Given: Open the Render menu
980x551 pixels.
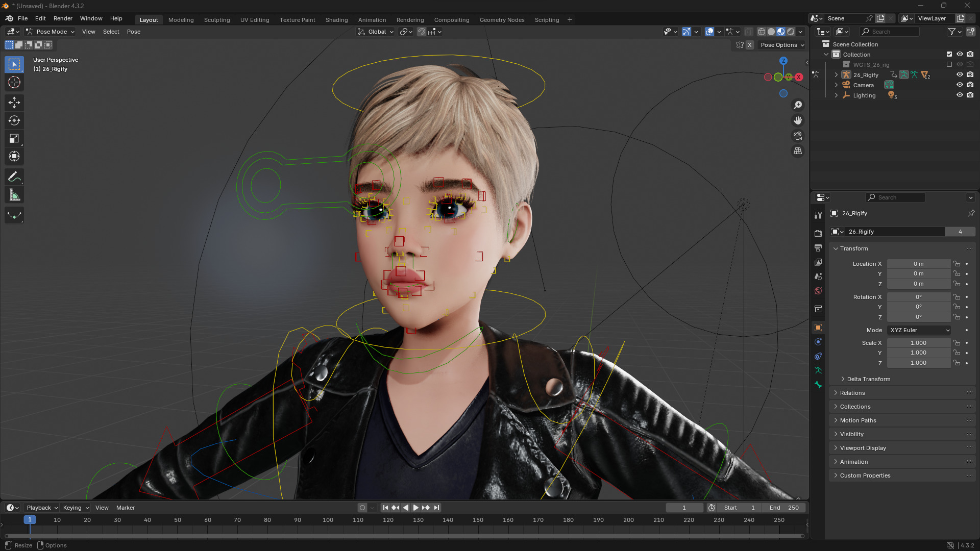Looking at the screenshot, I should [63, 18].
